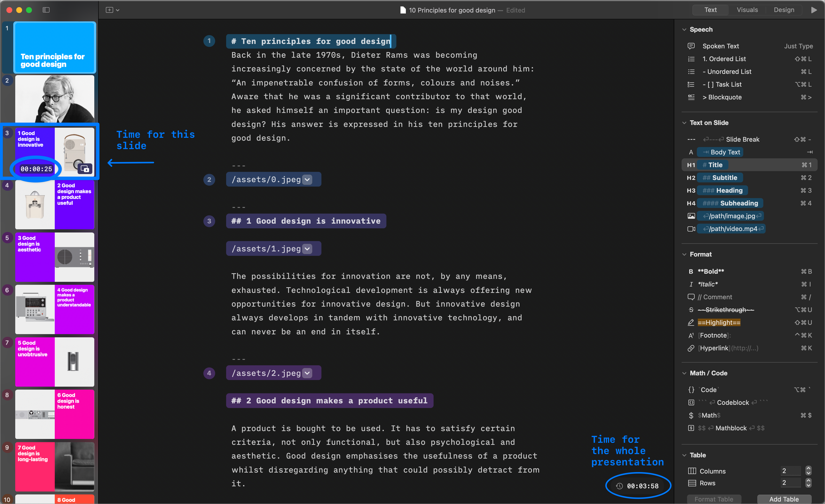The height and width of the screenshot is (504, 825).
Task: Collapse the Math / Code section
Action: pos(684,373)
